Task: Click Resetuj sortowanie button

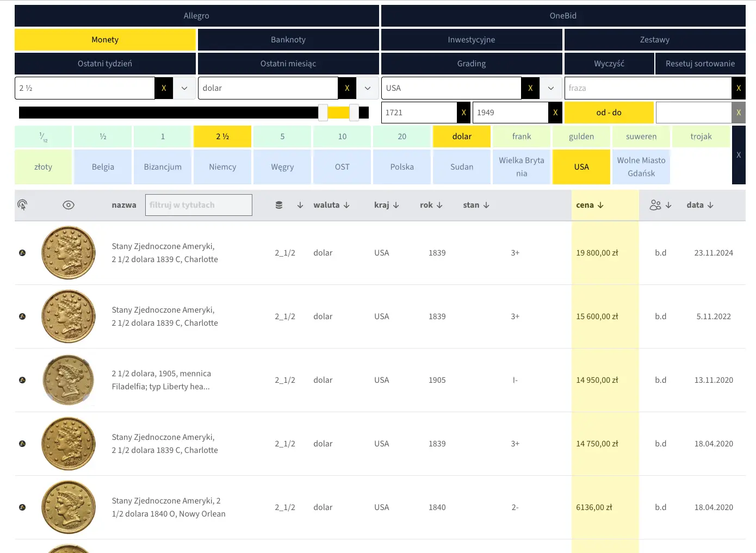Action: click(700, 64)
